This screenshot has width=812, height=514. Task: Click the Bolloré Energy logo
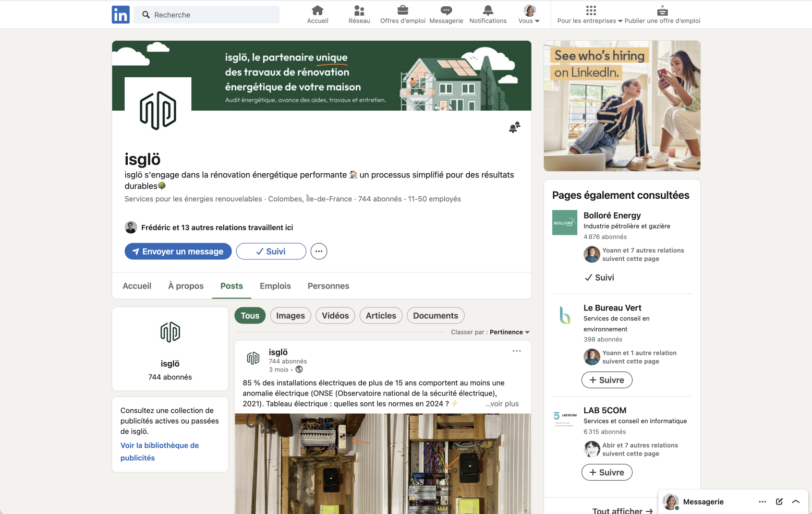pyautogui.click(x=565, y=223)
